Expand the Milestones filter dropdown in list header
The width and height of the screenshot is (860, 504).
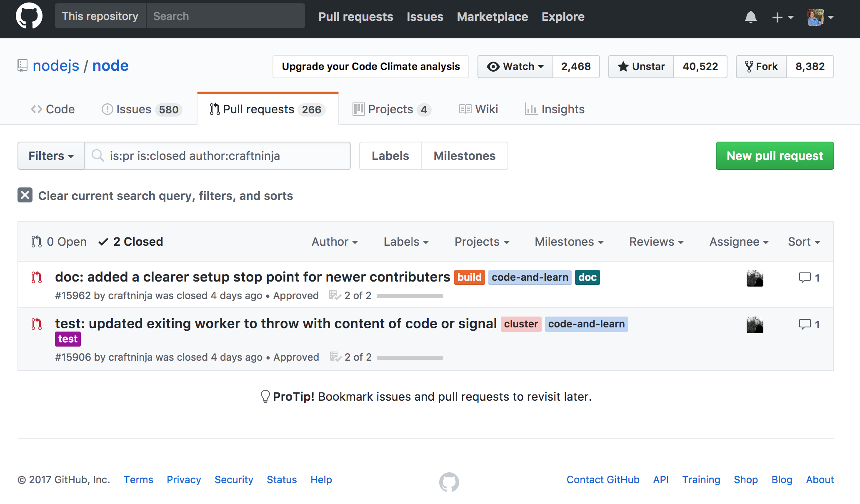[570, 242]
